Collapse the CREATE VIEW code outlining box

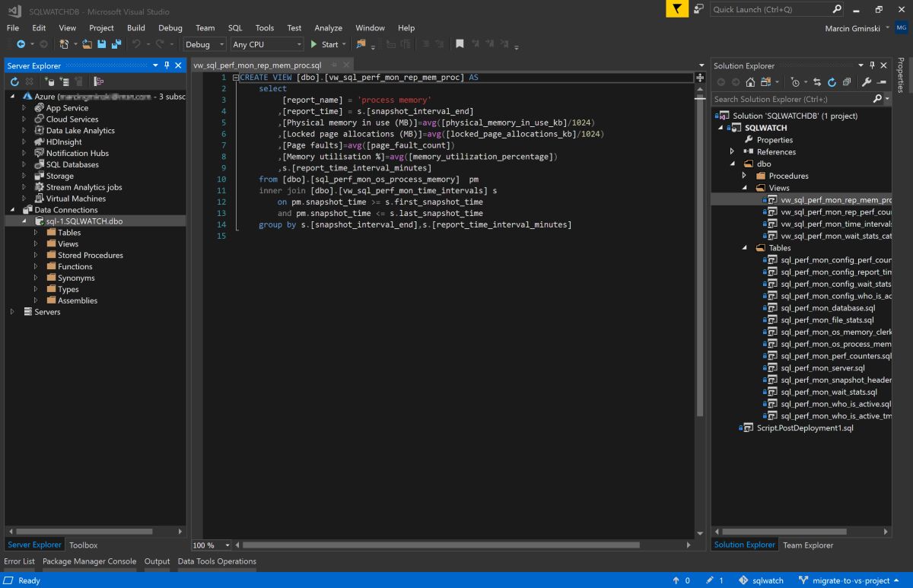tap(235, 78)
